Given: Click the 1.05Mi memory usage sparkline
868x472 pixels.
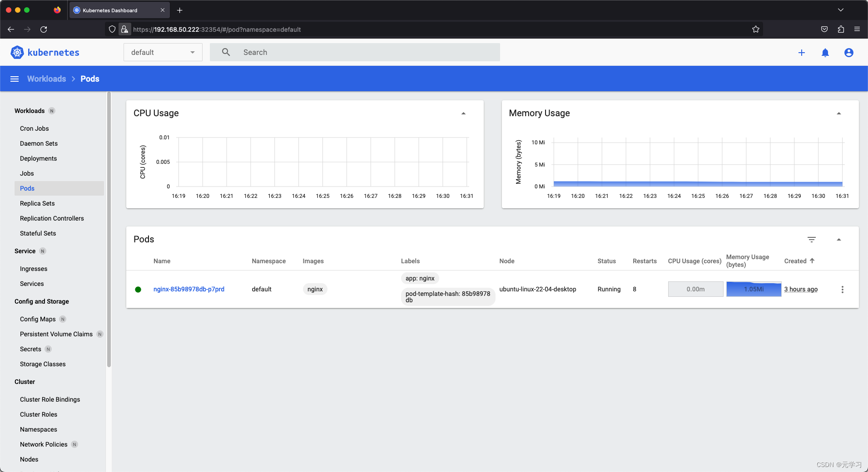Looking at the screenshot, I should [x=754, y=289].
